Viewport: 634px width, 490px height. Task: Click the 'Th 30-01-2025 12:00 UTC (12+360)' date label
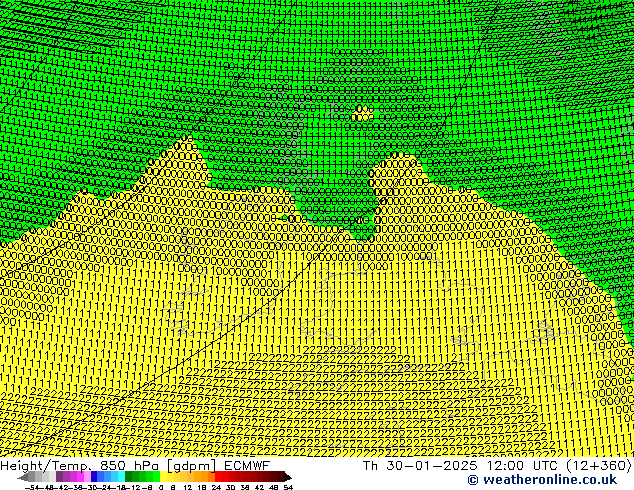497,466
